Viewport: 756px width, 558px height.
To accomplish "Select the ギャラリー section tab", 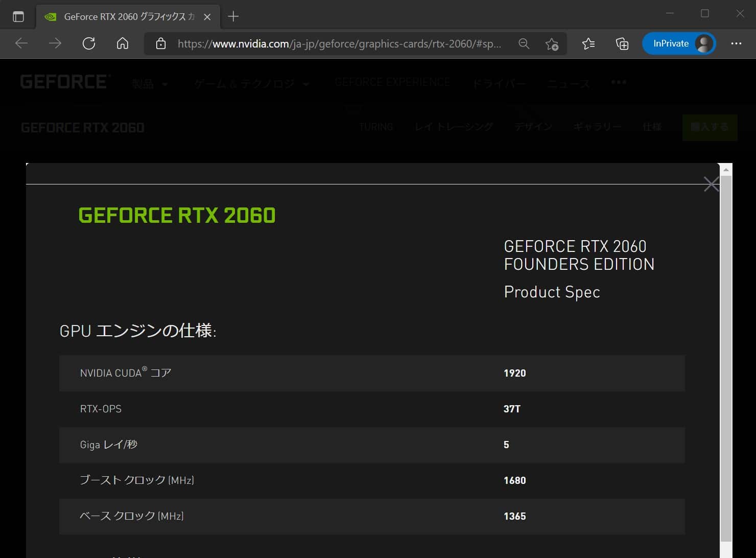I will tap(597, 127).
